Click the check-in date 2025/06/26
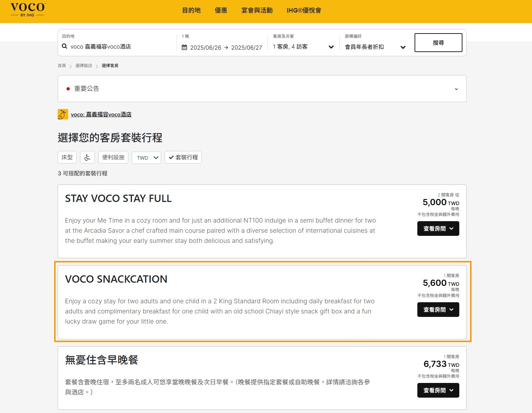The image size is (532, 413). 206,48
